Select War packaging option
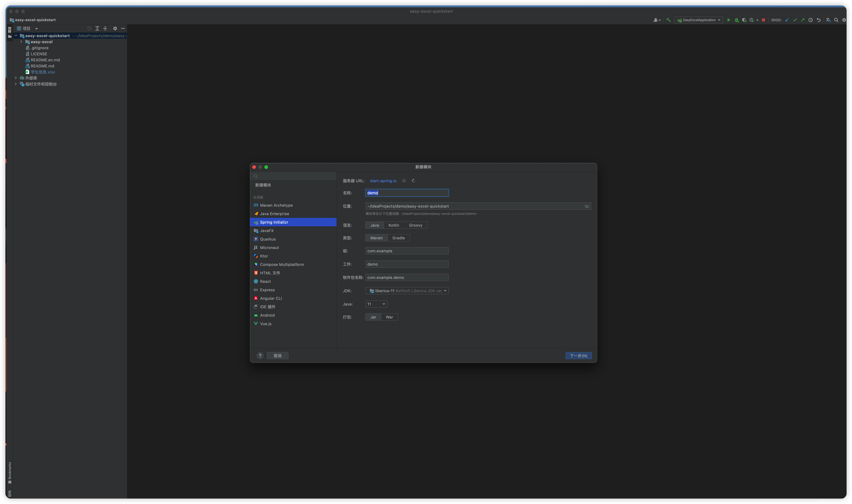This screenshot has width=852, height=504. coord(389,317)
